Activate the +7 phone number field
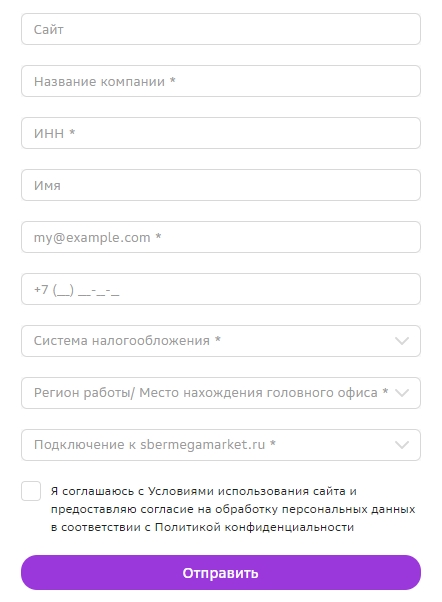 pos(221,289)
